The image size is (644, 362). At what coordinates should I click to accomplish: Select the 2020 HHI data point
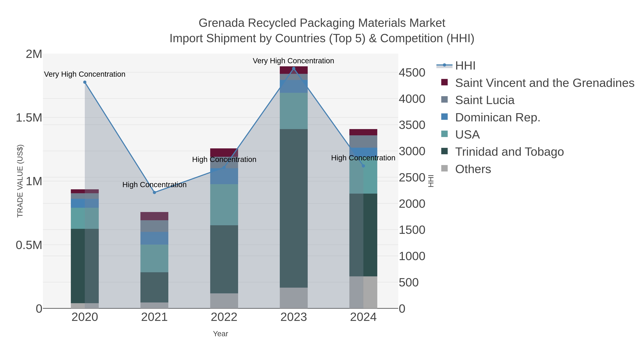click(x=85, y=82)
